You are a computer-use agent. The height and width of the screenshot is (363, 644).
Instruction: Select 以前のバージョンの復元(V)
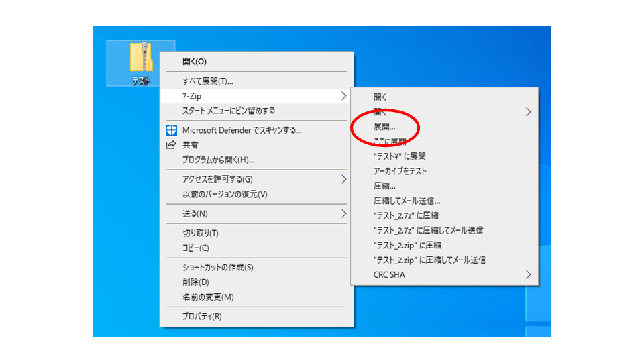[225, 195]
